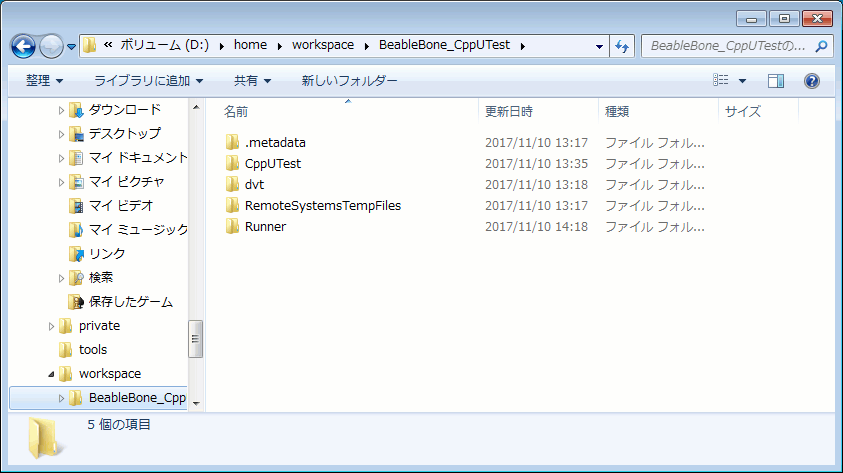Select the CppUTest folder icon
Image resolution: width=843 pixels, height=473 pixels.
[232, 163]
